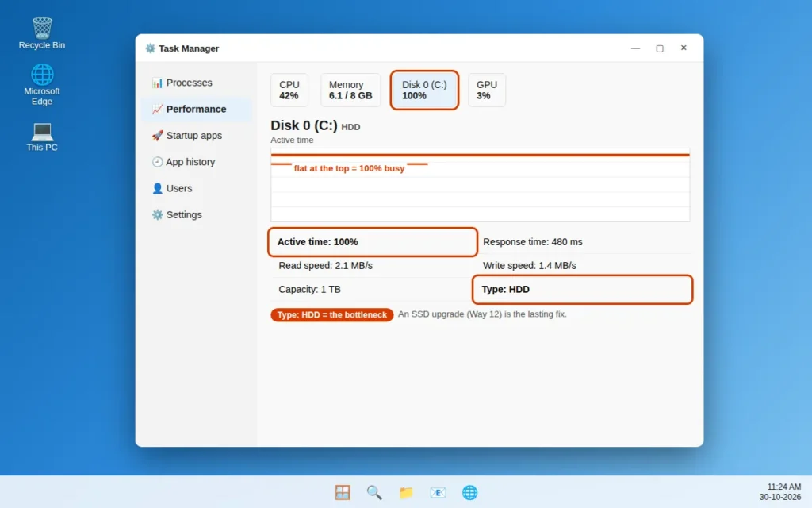Open the Edge globe icon on taskbar
The image size is (812, 508).
pyautogui.click(x=469, y=492)
